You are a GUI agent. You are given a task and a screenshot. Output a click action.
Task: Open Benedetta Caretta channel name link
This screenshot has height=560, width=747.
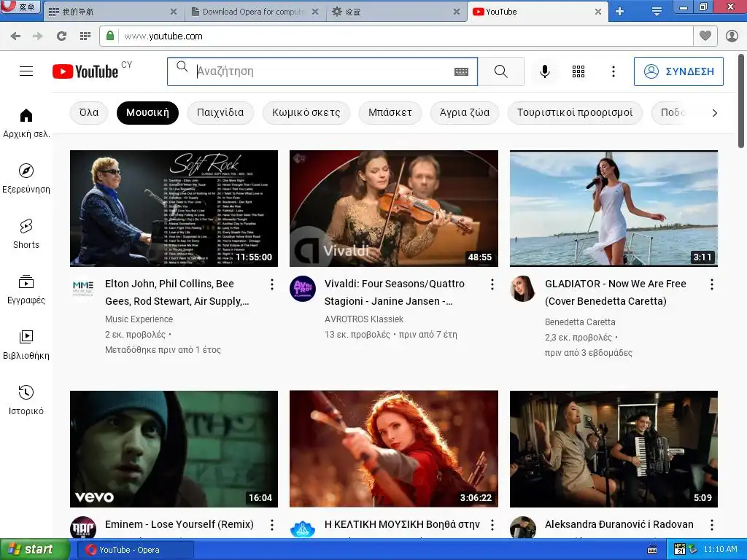point(580,322)
